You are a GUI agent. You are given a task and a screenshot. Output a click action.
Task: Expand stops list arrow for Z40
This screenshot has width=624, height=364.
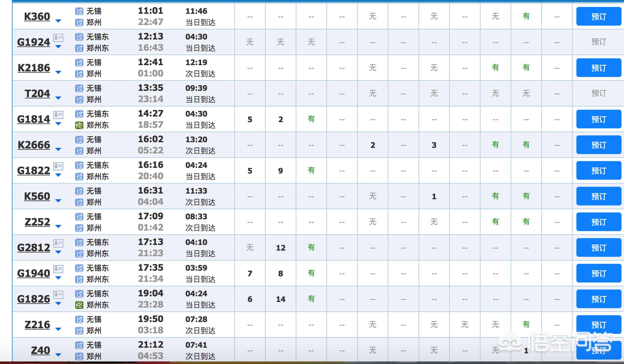(58, 355)
